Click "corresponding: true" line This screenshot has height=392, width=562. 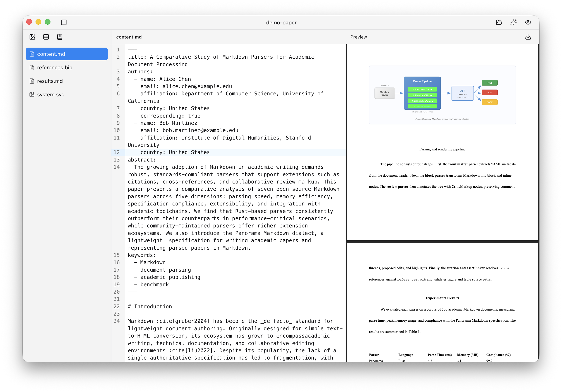170,116
